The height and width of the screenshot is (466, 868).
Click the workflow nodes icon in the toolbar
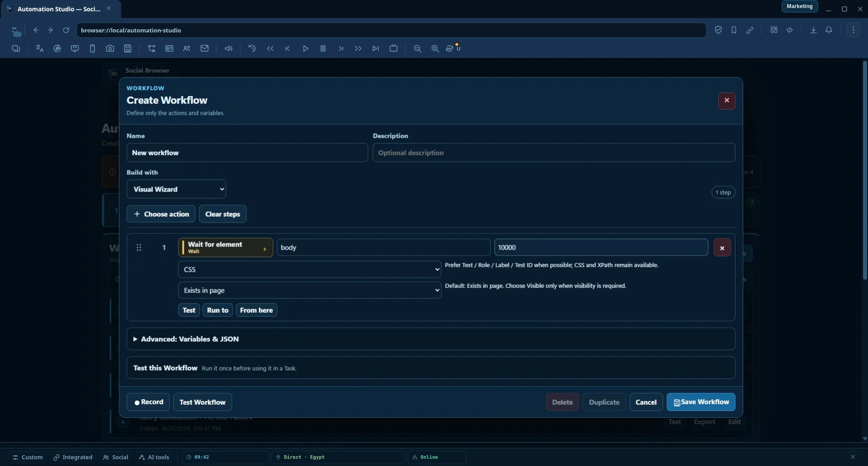152,48
